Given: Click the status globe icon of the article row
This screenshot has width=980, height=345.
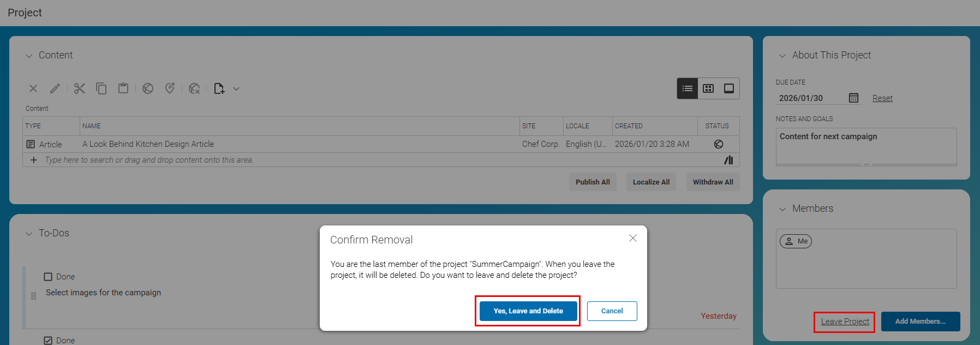Looking at the screenshot, I should (719, 144).
